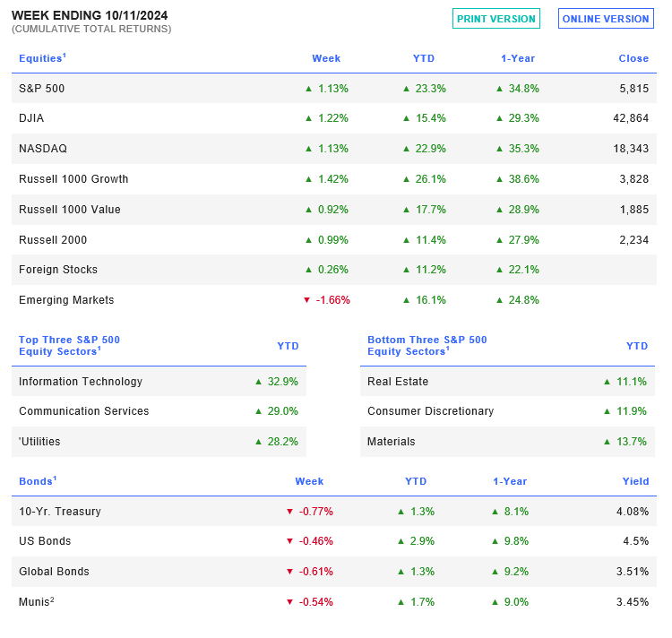Select Russell 1000 Growth row label
This screenshot has width=672, height=638.
tap(73, 178)
